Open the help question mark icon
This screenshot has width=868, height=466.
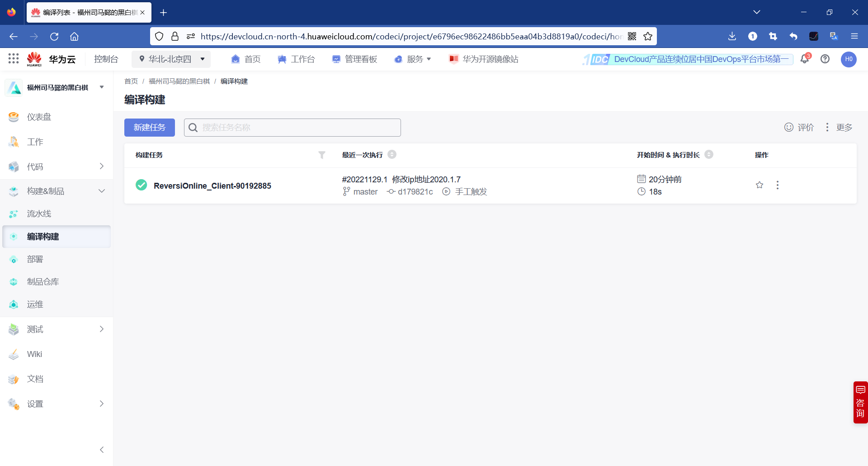coord(825,59)
